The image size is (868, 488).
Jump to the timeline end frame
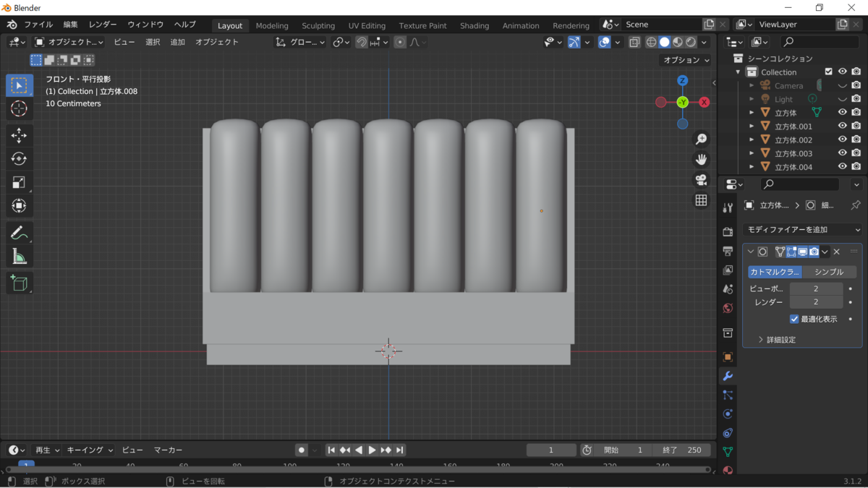tap(400, 450)
